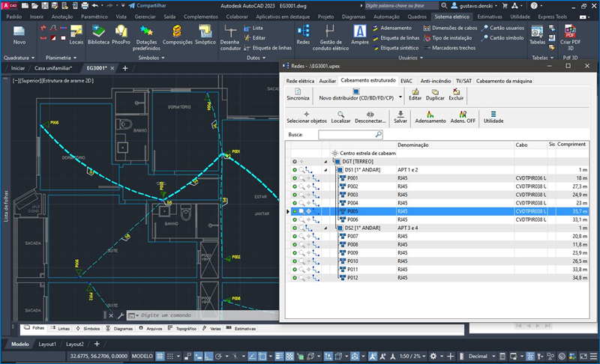Collapse the DS1 [1° ANDAR] tree node
The image size is (600, 364).
click(325, 170)
